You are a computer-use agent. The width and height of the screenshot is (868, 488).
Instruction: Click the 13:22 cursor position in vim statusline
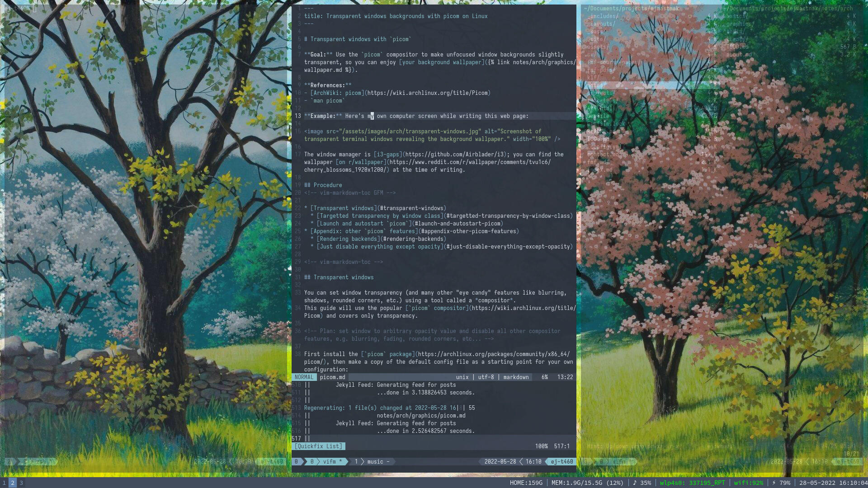click(565, 377)
